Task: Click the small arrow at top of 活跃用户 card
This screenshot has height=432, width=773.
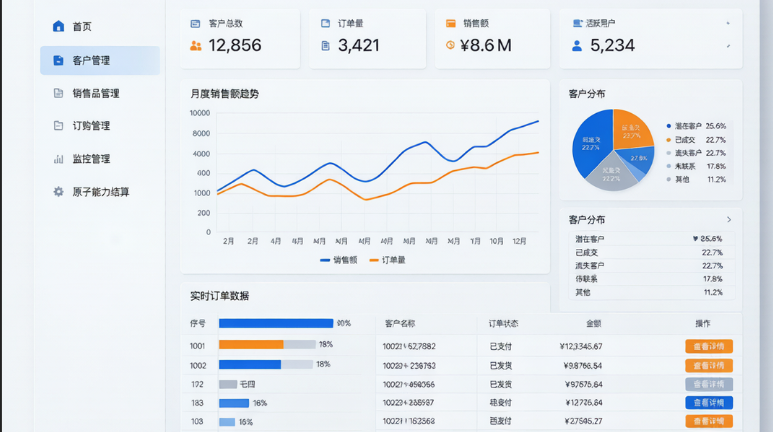Action: (728, 23)
